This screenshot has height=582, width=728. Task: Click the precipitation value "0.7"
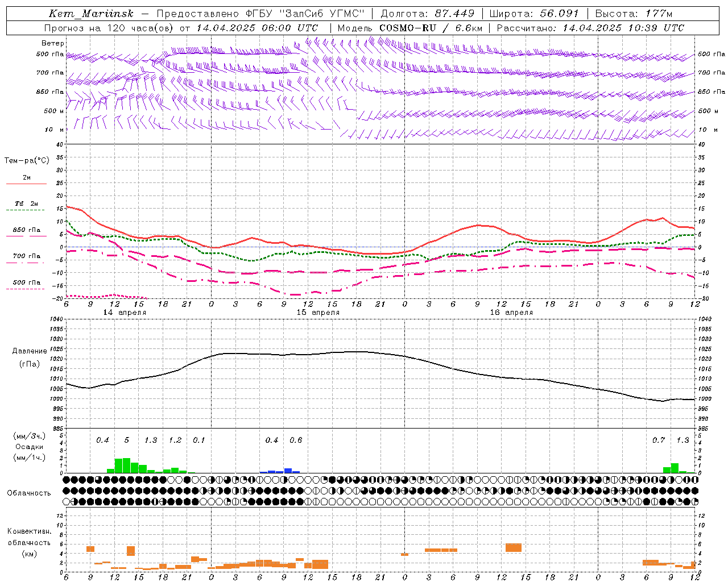pos(659,440)
